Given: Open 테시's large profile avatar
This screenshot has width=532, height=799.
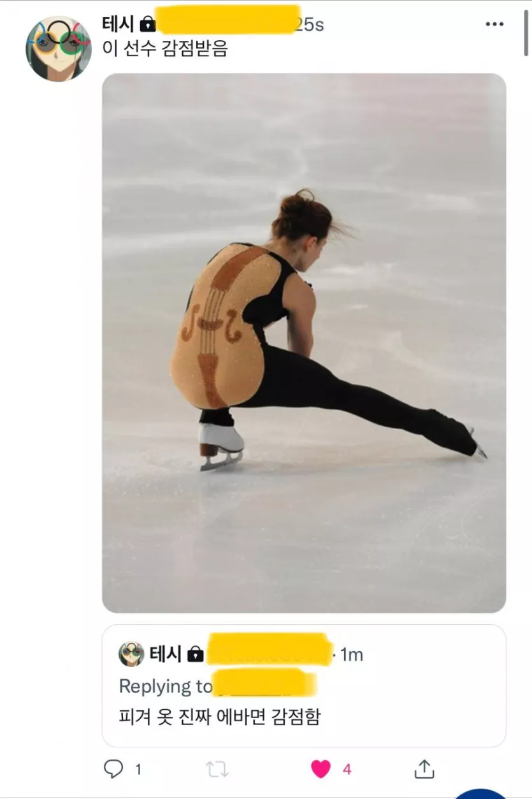Looking at the screenshot, I should coord(58,48).
